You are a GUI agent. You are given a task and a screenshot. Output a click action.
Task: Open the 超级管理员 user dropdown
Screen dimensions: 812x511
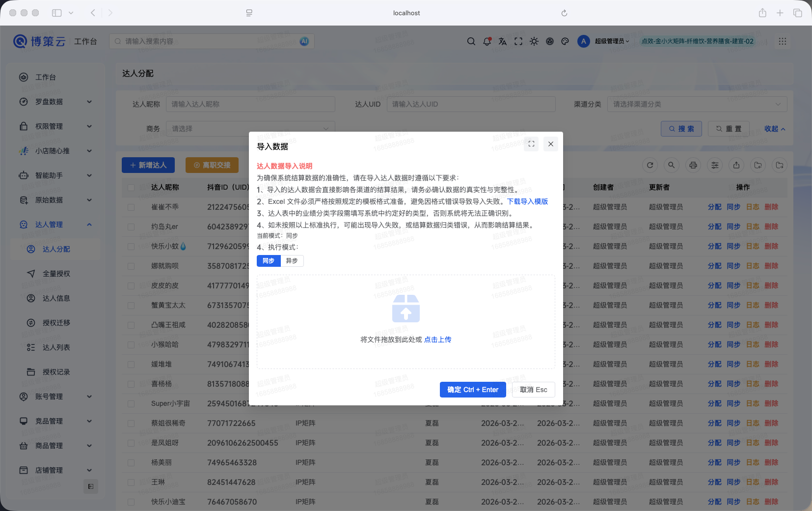[612, 41]
